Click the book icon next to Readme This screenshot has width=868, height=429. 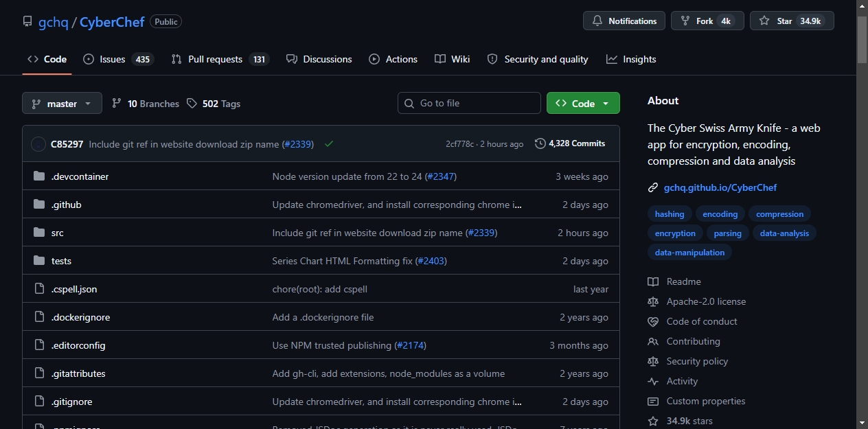tap(653, 281)
